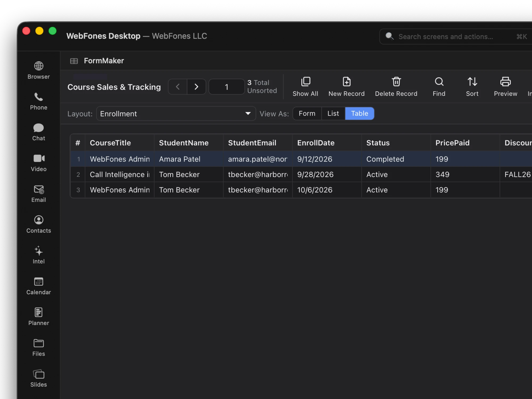
Task: Click the Sort arrows icon
Action: coord(472,82)
